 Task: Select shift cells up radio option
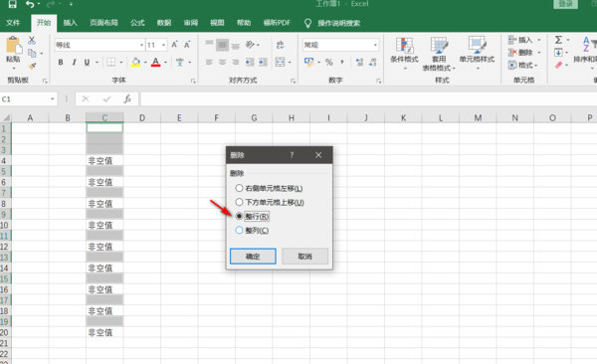pyautogui.click(x=239, y=202)
